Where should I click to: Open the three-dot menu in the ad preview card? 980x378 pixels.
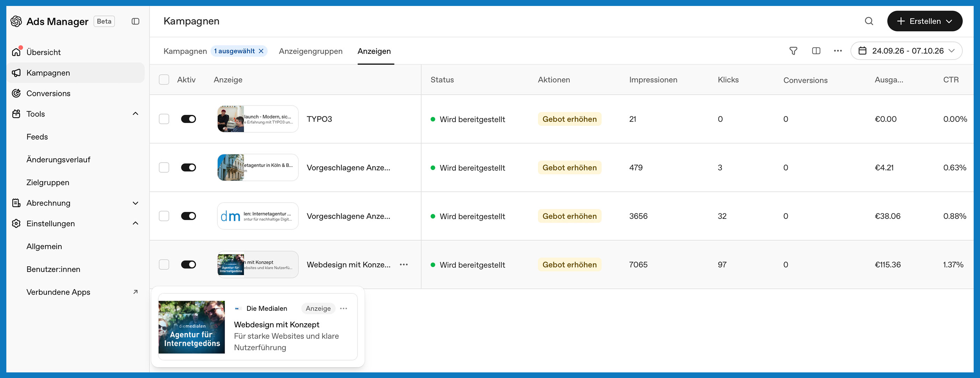344,308
